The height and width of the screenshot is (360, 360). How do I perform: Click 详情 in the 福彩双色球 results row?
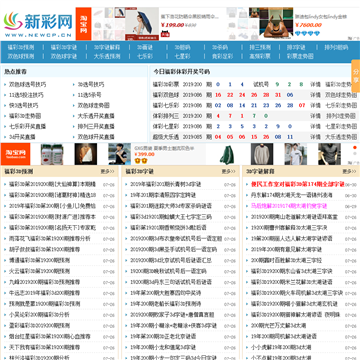pyautogui.click(x=315, y=95)
